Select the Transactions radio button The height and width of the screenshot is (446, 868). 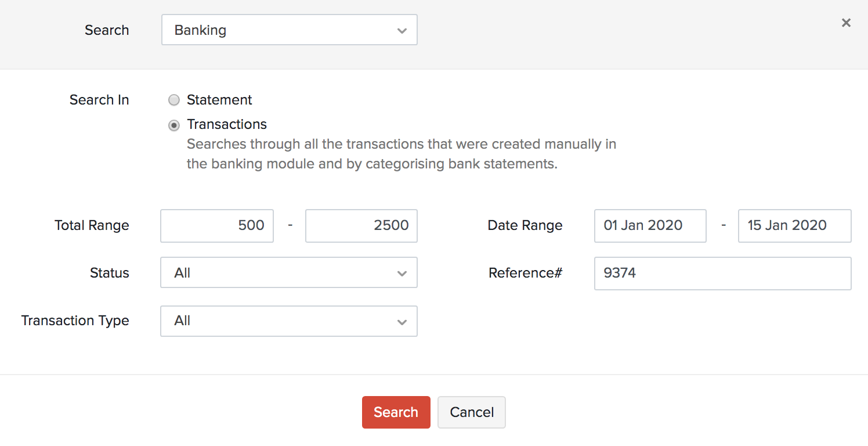click(174, 125)
